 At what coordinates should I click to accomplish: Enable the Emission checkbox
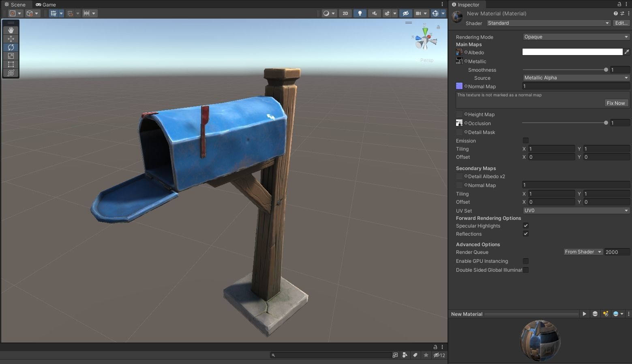tap(526, 140)
